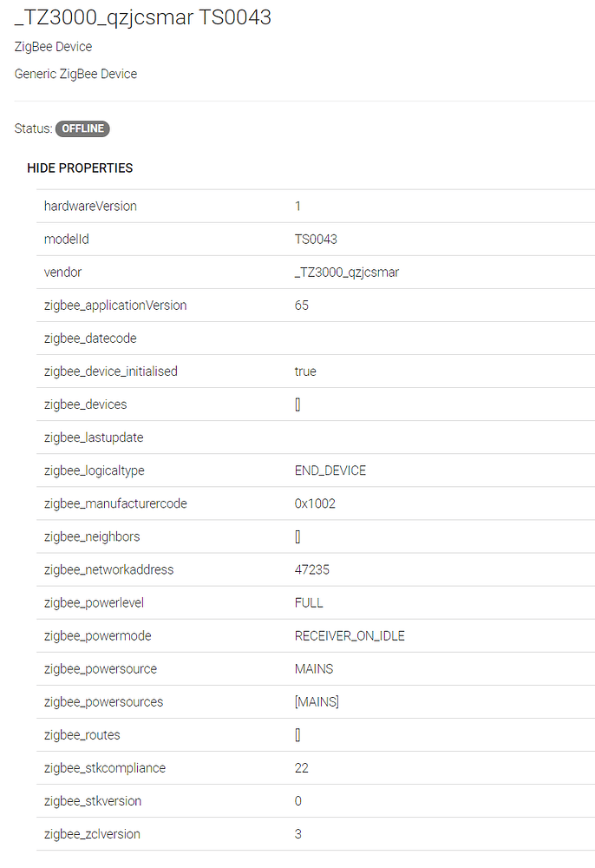Collapse properties via HIDE PROPERTIES
Image resolution: width=595 pixels, height=868 pixels.
point(80,168)
